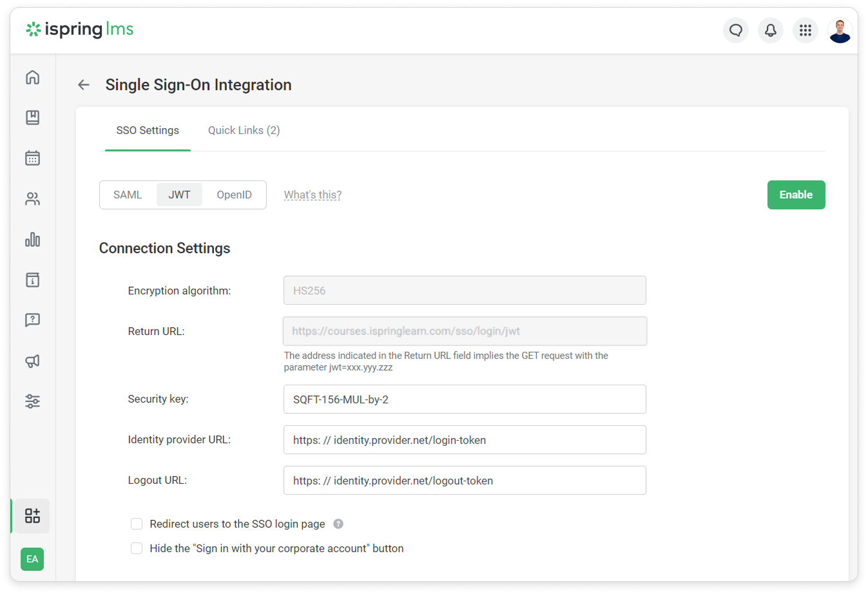Click the green Enable button
Screen dimensions: 868x594
tap(796, 195)
